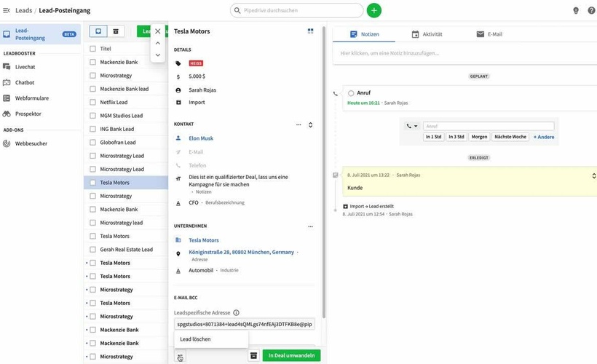Image resolution: width=597 pixels, height=364 pixels.
Task: Toggle the sidebar menu collapse icon
Action: click(x=7, y=10)
